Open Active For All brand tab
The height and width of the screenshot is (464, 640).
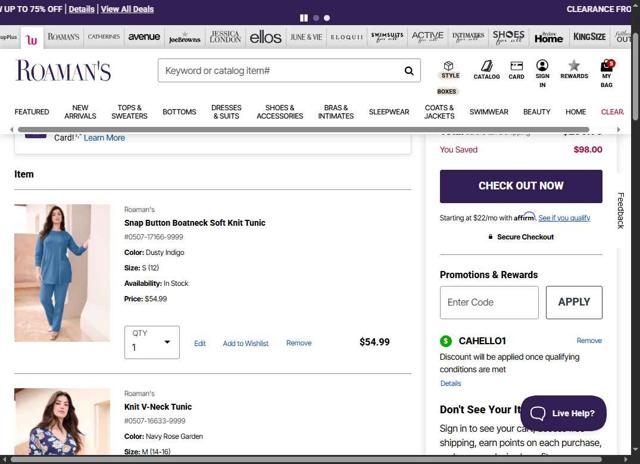tap(427, 37)
